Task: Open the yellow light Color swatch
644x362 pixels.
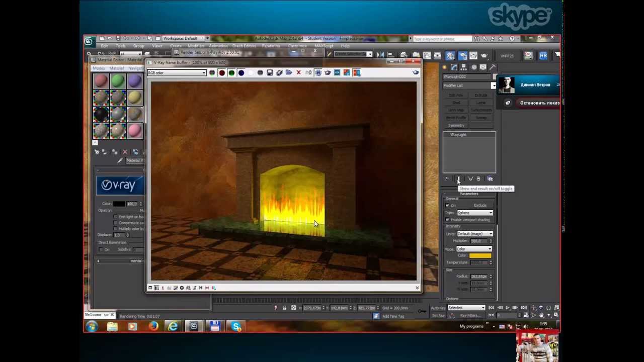Action: pos(480,256)
